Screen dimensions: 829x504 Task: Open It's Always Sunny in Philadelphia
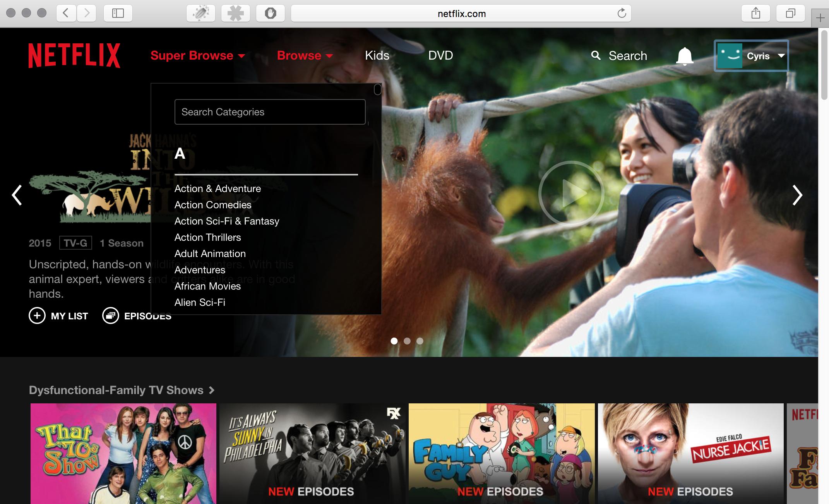[x=312, y=454]
